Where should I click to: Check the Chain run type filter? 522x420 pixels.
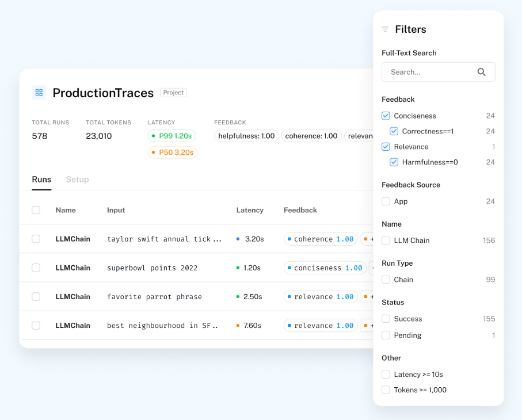coord(386,280)
